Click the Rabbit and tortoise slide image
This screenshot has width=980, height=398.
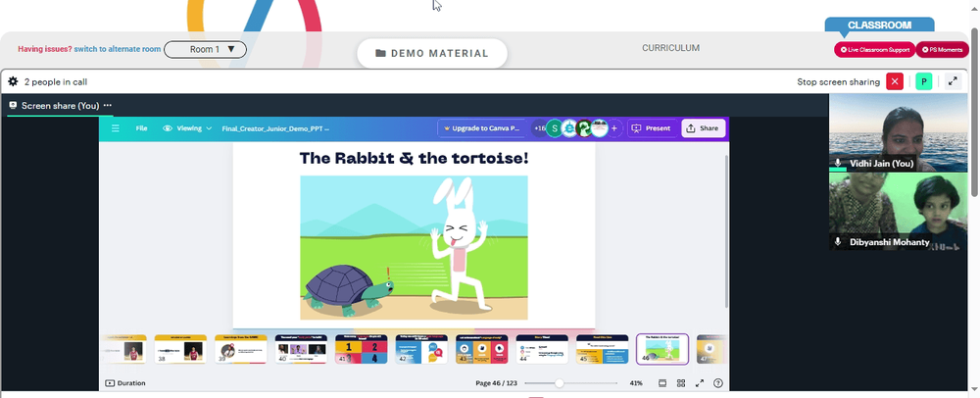(414, 247)
